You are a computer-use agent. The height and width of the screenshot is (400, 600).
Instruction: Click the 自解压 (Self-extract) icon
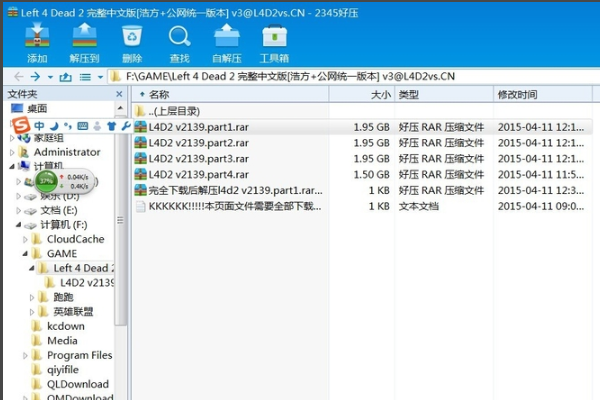point(227,42)
